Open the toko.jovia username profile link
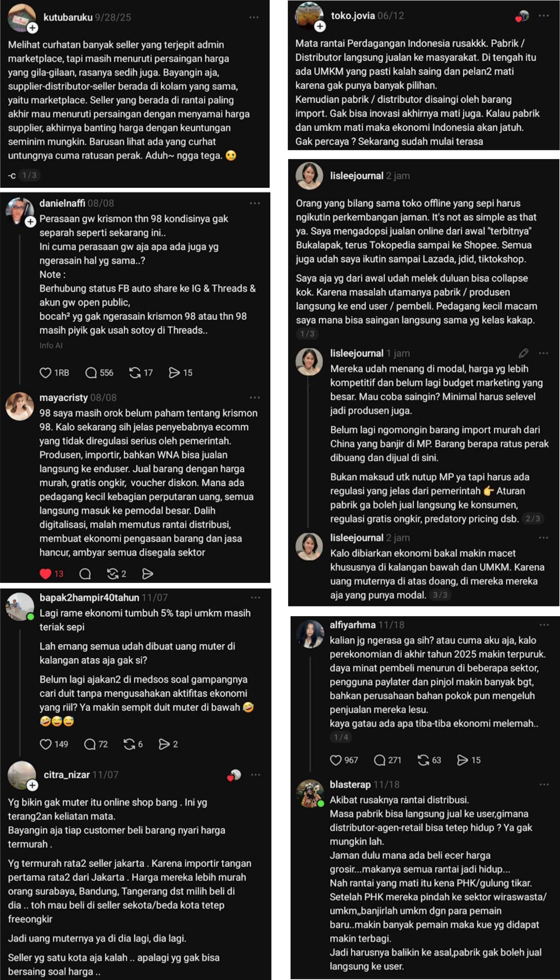 (x=353, y=16)
